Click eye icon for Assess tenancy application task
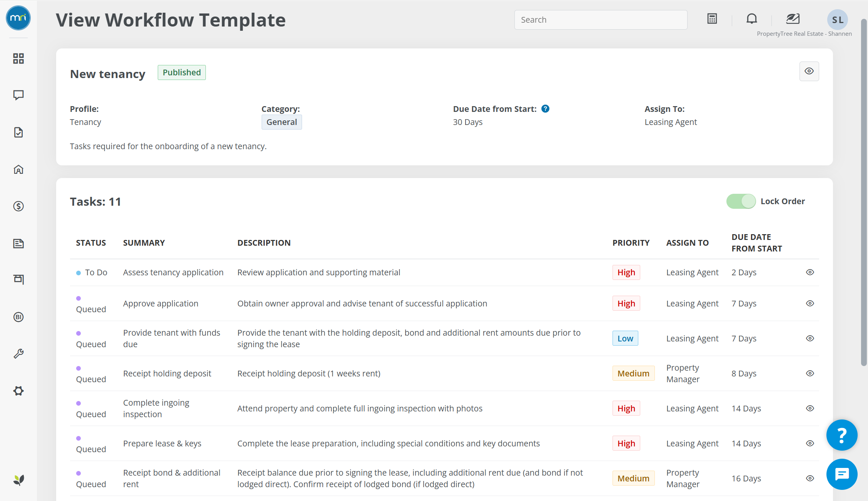 (810, 272)
